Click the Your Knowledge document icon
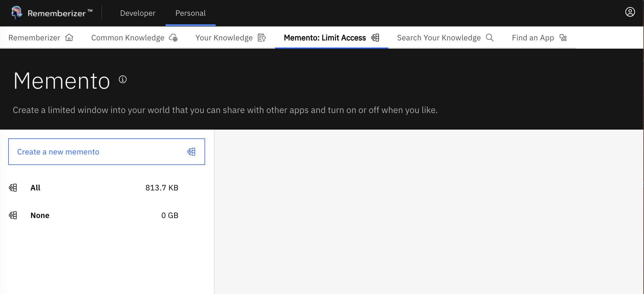 tap(261, 38)
